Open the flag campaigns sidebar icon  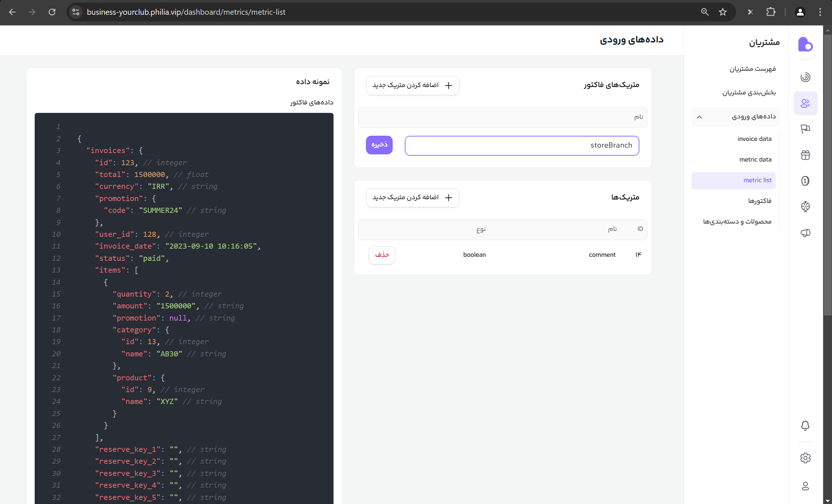tap(805, 129)
